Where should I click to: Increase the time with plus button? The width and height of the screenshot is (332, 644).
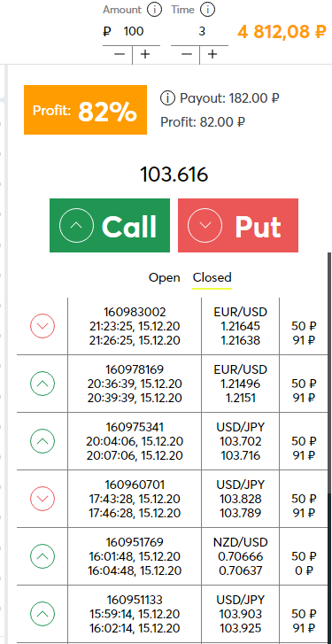212,55
